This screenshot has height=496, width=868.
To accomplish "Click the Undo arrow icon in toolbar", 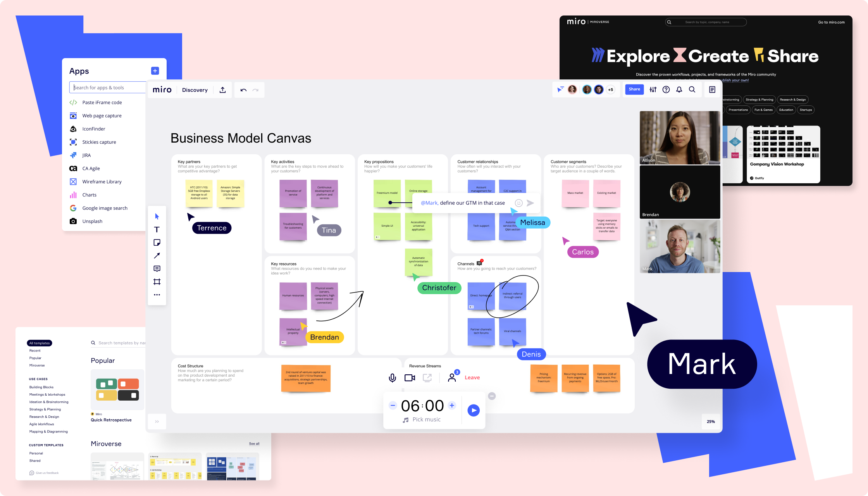I will (243, 90).
